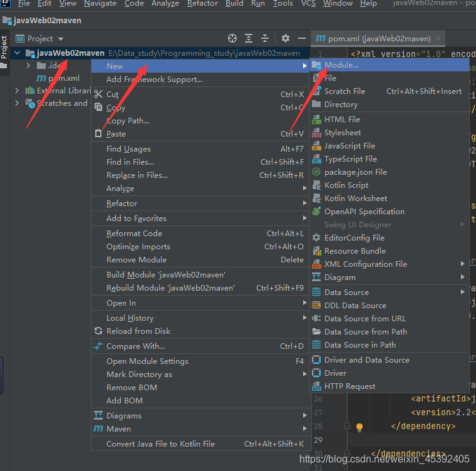The height and width of the screenshot is (471, 476).
Task: Collapse the javaWeb02maven project tree node
Action: tap(18, 53)
